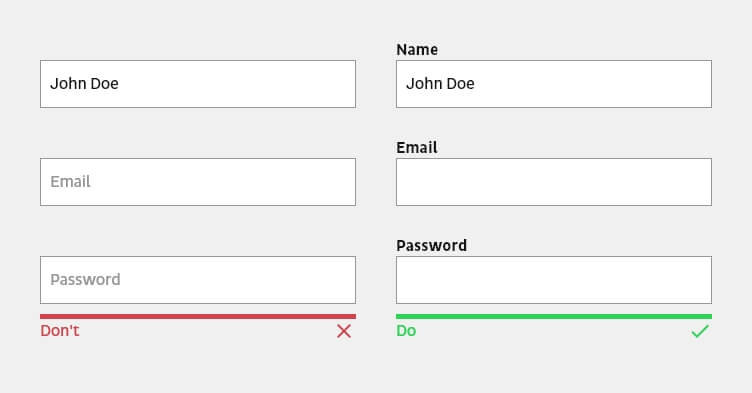
Task: Click the red X icon beside Don't
Action: pyautogui.click(x=344, y=331)
